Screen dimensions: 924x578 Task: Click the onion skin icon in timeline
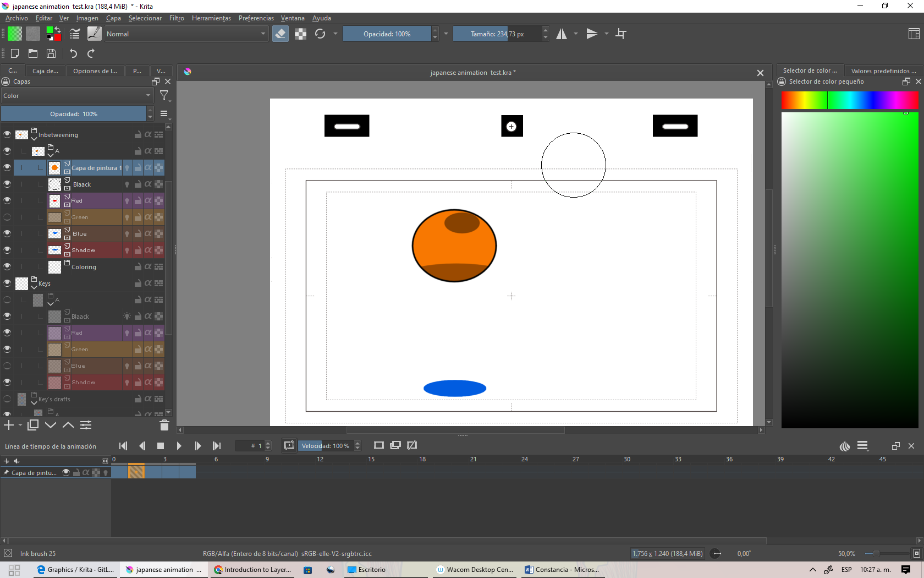(845, 446)
